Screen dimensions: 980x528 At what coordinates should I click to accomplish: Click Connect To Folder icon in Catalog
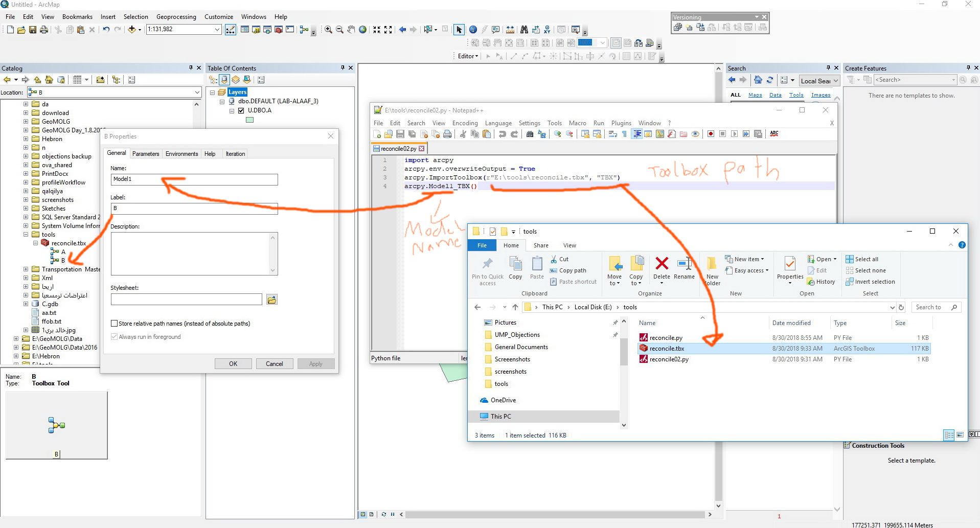tap(100, 80)
